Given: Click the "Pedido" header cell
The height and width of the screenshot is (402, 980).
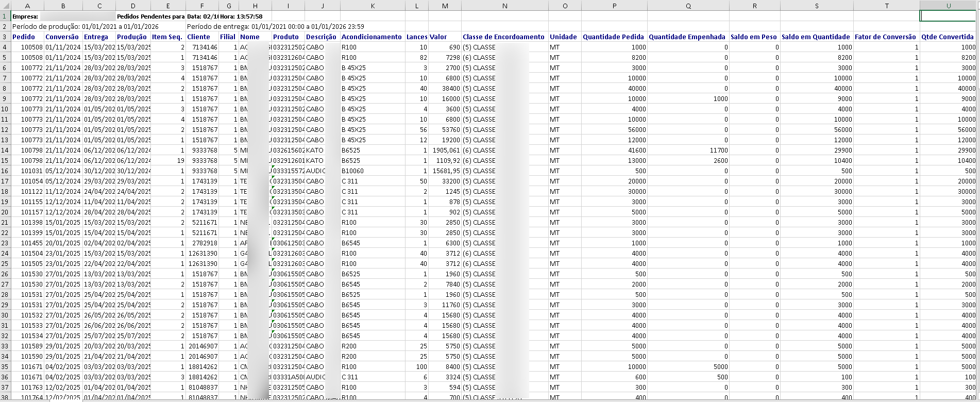Looking at the screenshot, I should click(24, 37).
